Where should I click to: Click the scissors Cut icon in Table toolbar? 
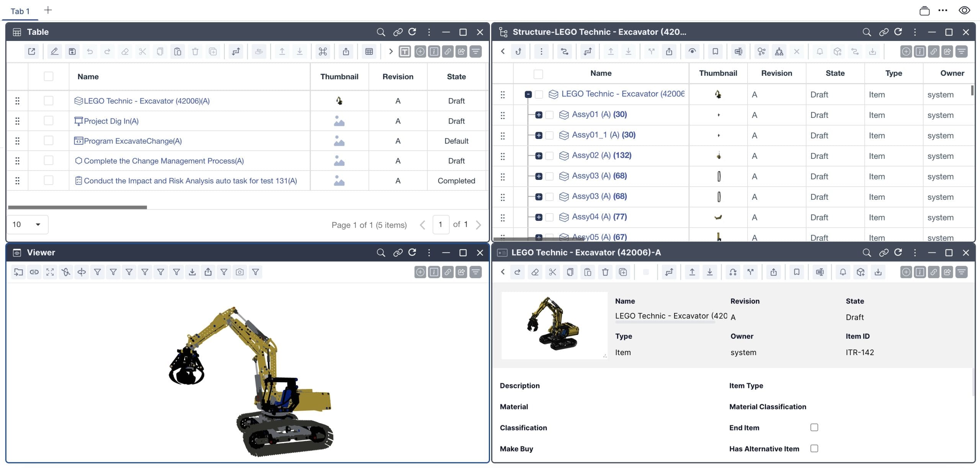tap(142, 52)
